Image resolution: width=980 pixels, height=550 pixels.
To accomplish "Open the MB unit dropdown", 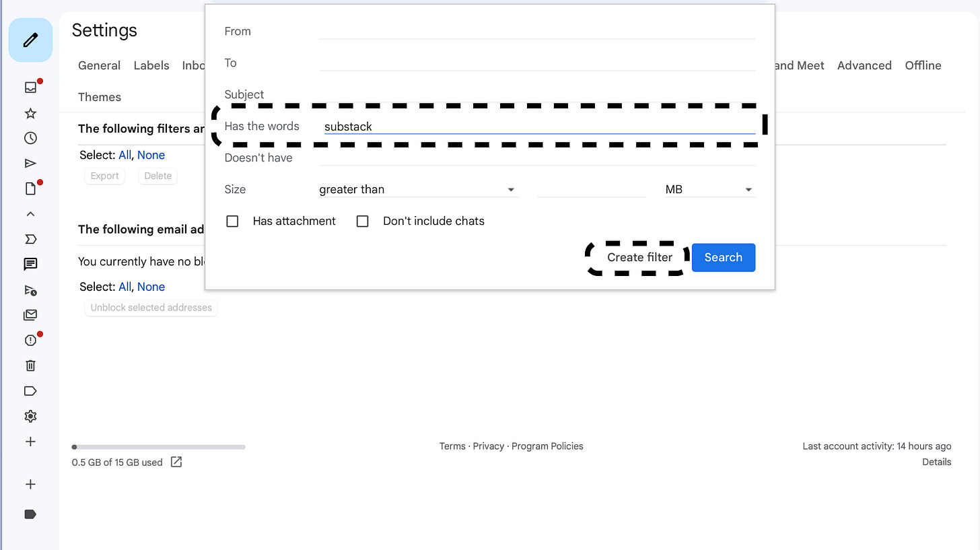I will click(709, 189).
